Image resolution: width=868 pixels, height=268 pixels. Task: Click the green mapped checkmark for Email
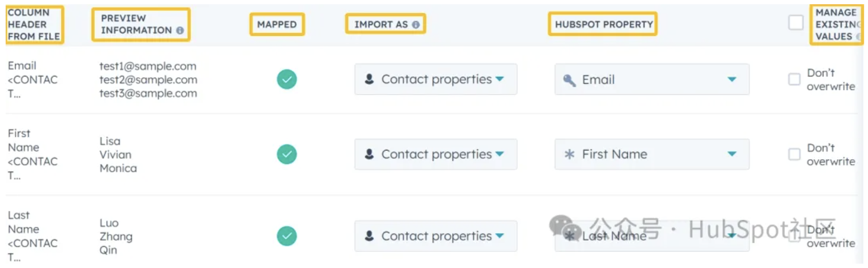tap(287, 79)
